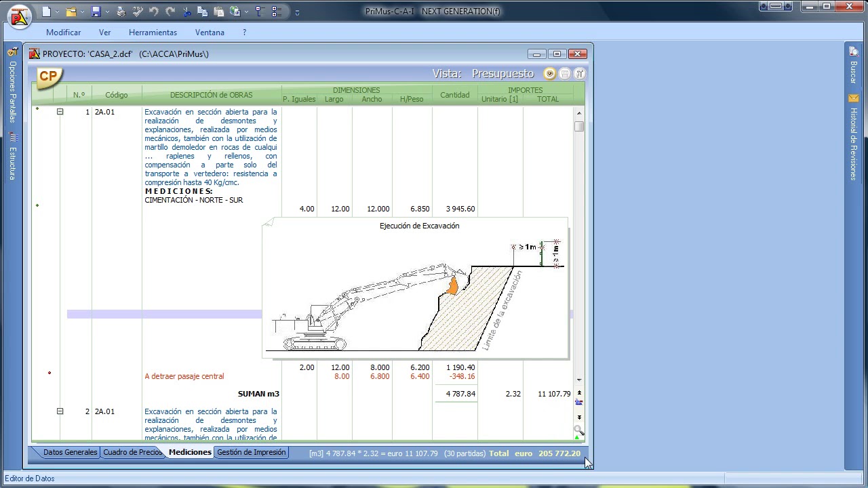The height and width of the screenshot is (488, 868).
Task: Click the expand tree structure toolbar icon
Action: pyautogui.click(x=277, y=12)
